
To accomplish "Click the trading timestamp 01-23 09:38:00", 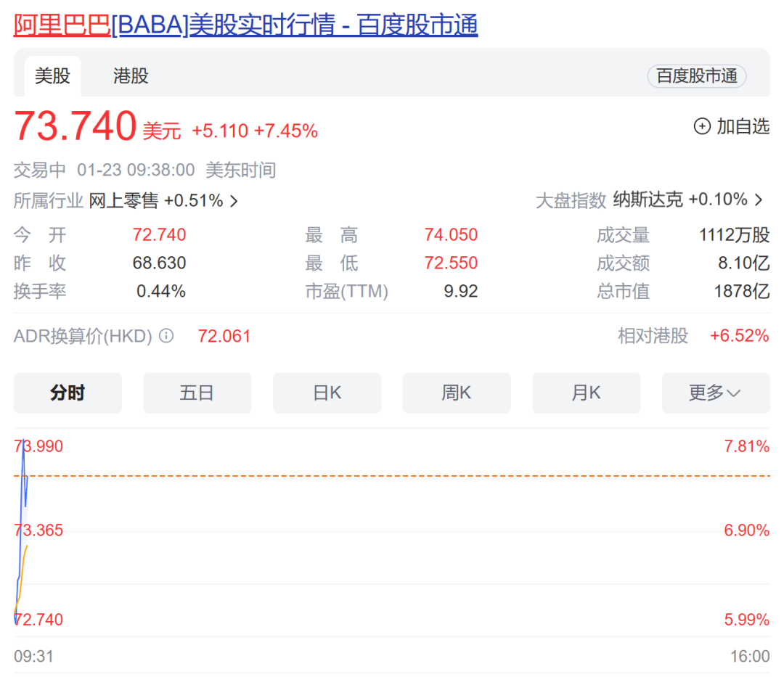I will (136, 170).
